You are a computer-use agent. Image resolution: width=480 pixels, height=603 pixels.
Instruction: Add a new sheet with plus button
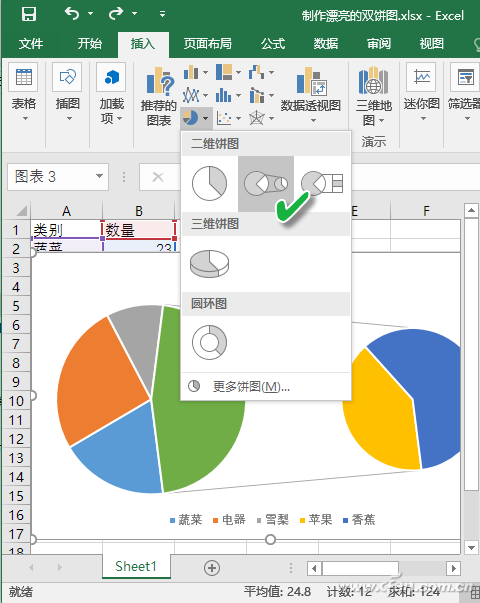pyautogui.click(x=212, y=568)
